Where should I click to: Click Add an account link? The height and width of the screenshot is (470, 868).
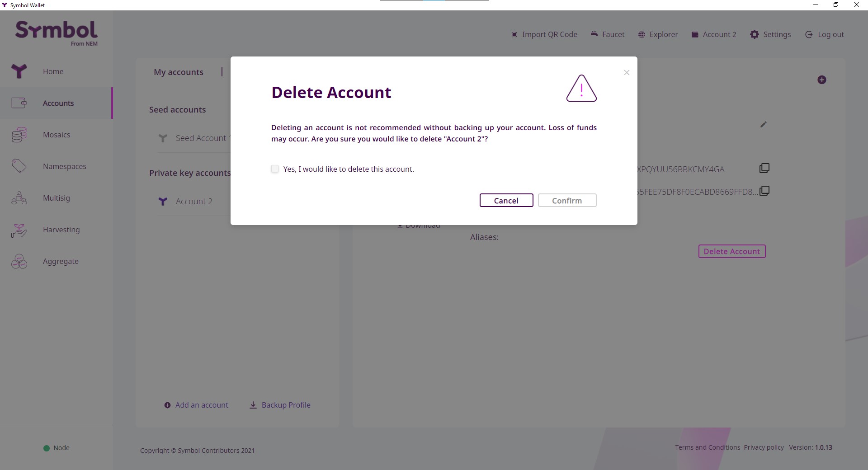point(196,405)
